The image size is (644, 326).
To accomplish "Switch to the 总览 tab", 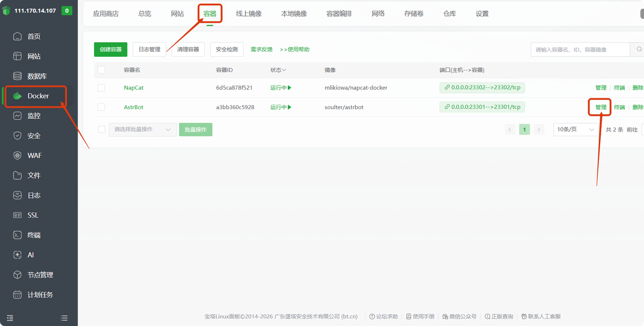I will pos(145,14).
